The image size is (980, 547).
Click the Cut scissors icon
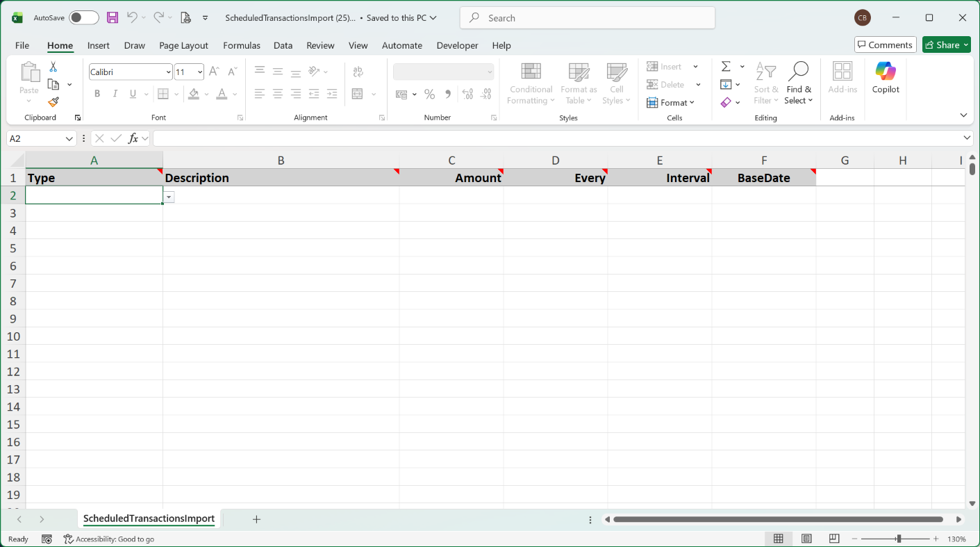53,67
